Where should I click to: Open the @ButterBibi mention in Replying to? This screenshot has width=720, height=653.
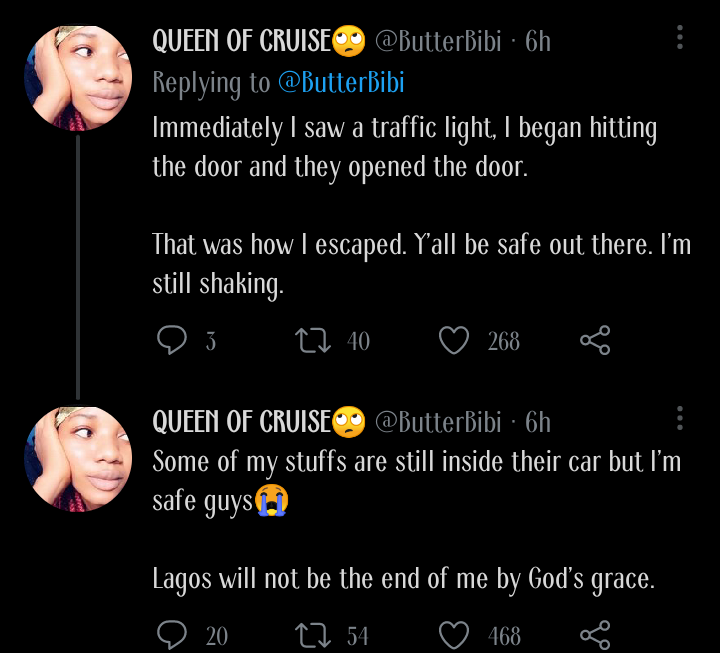(340, 83)
